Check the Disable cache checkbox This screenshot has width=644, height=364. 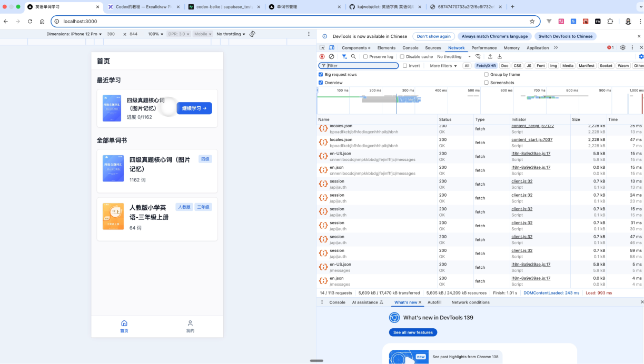402,57
